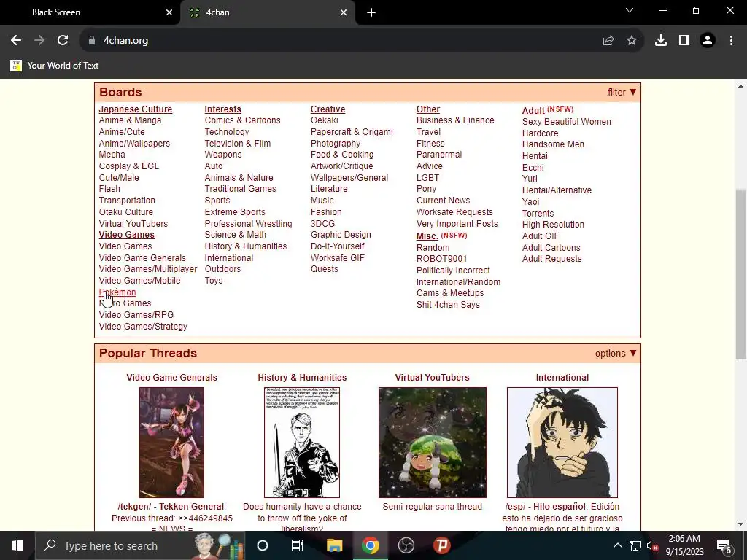The height and width of the screenshot is (560, 747).
Task: Select the 4chan tab
Action: (268, 12)
